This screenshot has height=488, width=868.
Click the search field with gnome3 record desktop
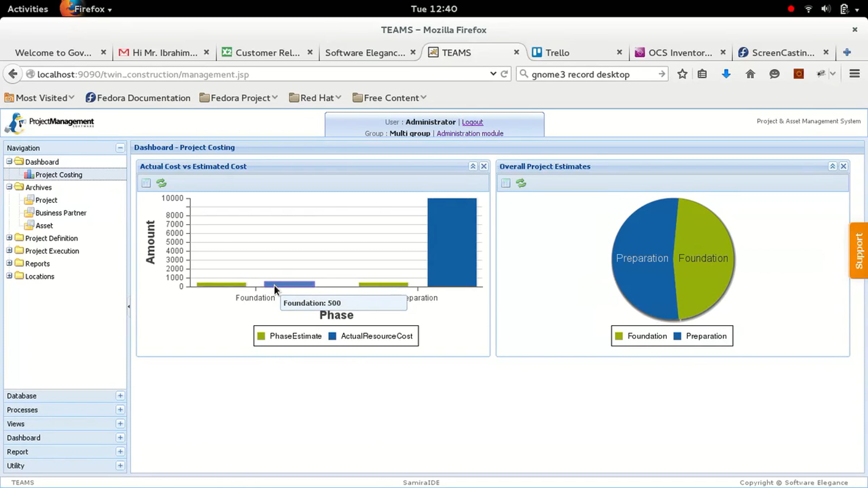[x=592, y=74]
